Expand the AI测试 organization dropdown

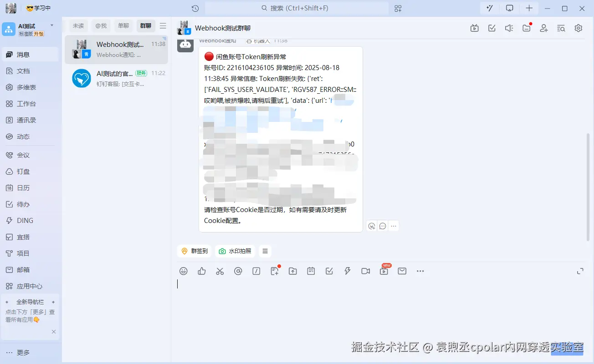click(x=52, y=25)
